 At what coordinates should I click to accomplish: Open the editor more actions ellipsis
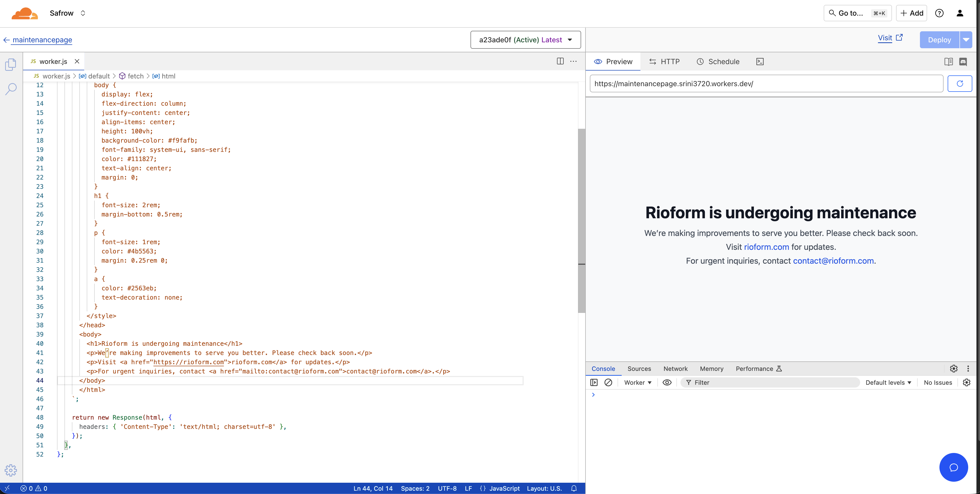[x=573, y=61]
